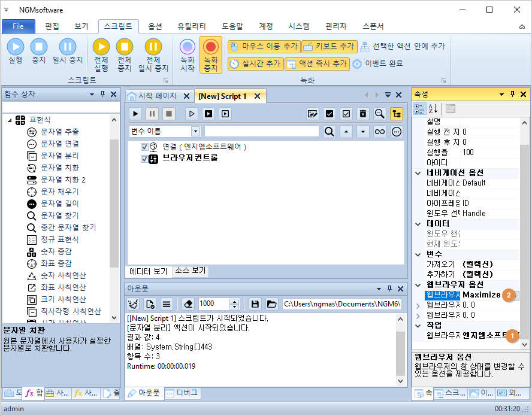This screenshot has width=532, height=416.
Task: Click categorized view icon in 속성 panel
Action: tap(419, 109)
